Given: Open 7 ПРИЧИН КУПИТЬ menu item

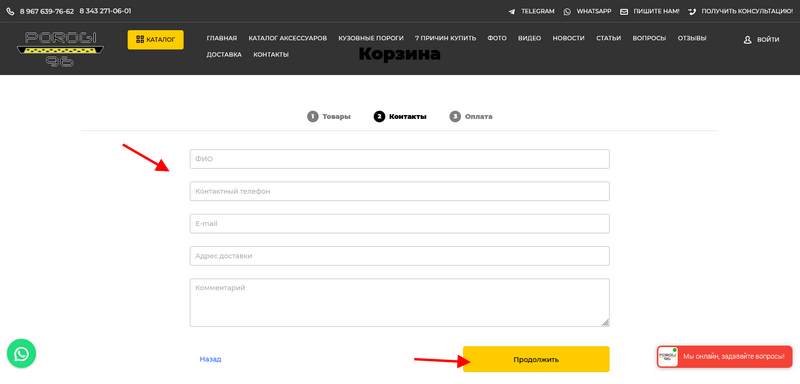Looking at the screenshot, I should [445, 38].
